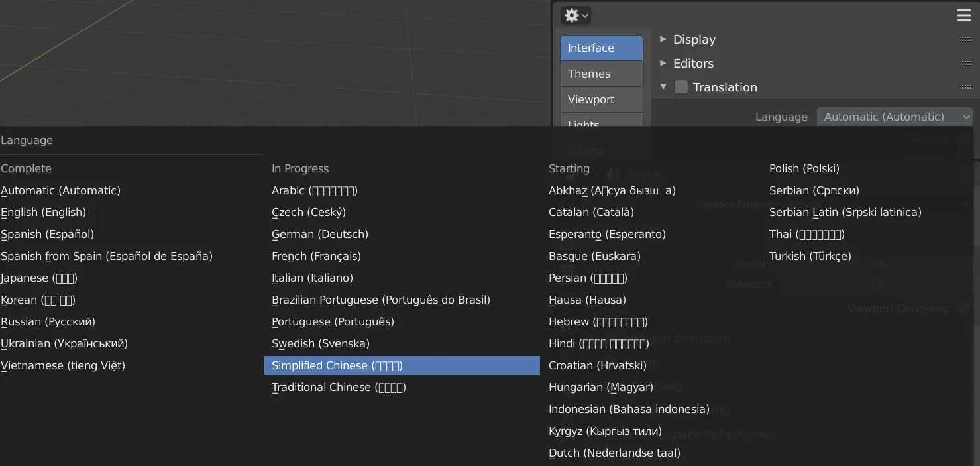Image resolution: width=980 pixels, height=466 pixels.
Task: Select Dutch (Nederlandse taal) option
Action: [x=614, y=453]
